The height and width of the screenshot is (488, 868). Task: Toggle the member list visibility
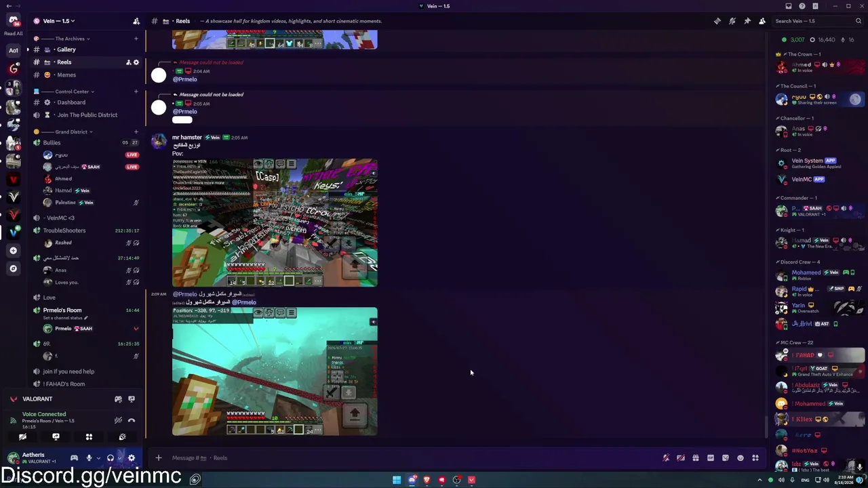[762, 21]
